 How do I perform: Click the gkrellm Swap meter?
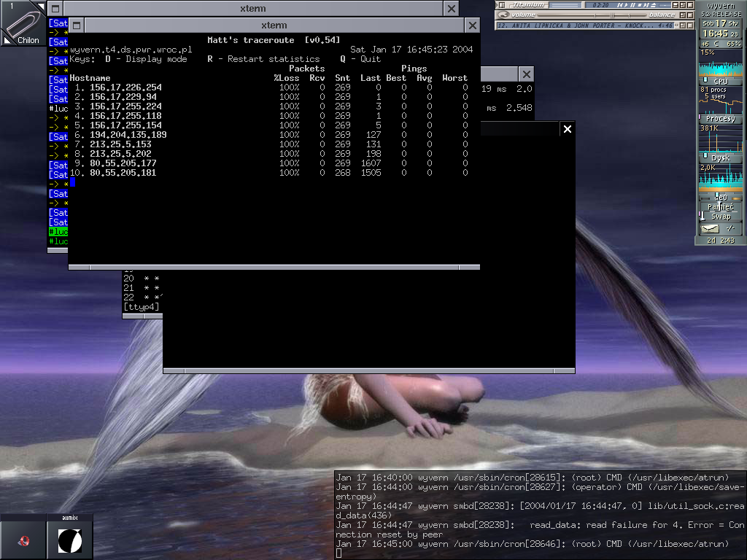(x=721, y=217)
